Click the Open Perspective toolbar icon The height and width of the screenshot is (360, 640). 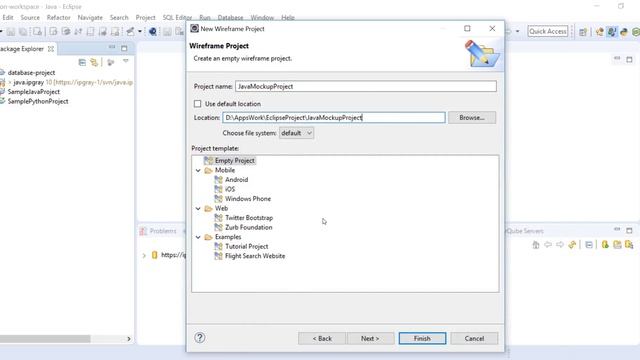(x=583, y=32)
